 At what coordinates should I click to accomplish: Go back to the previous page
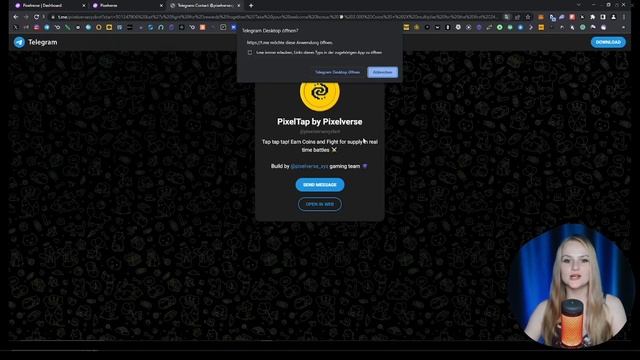(x=16, y=17)
